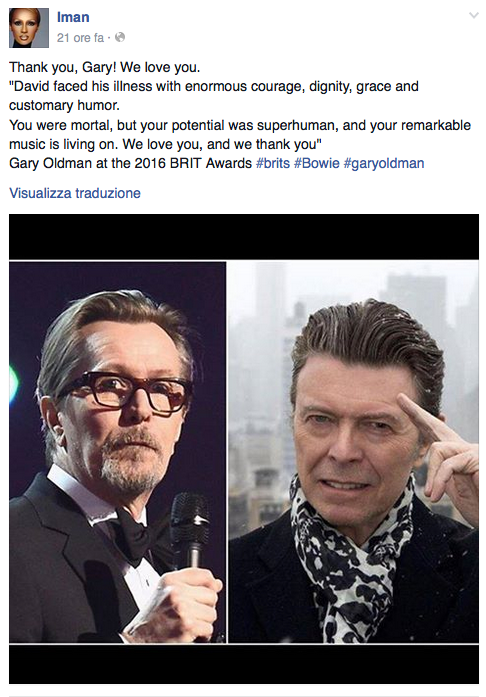This screenshot has width=486, height=697.
Task: Open the #brits hashtag
Action: [x=273, y=163]
